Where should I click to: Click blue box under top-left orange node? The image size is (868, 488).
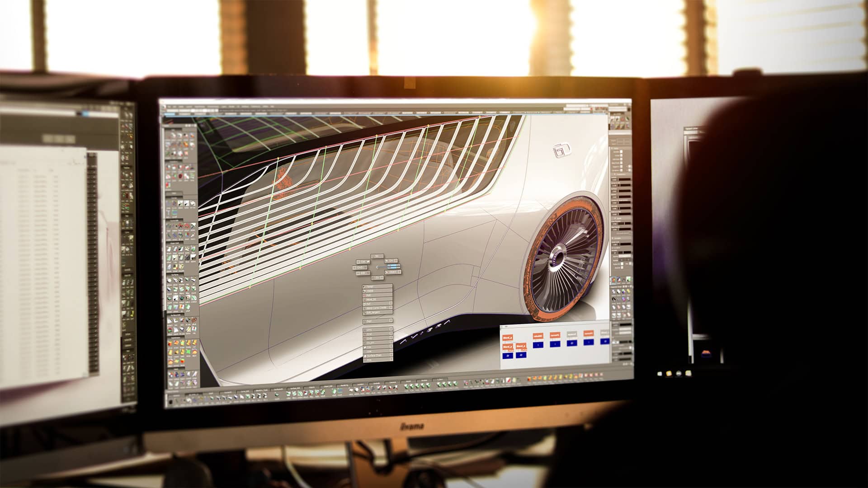(508, 356)
